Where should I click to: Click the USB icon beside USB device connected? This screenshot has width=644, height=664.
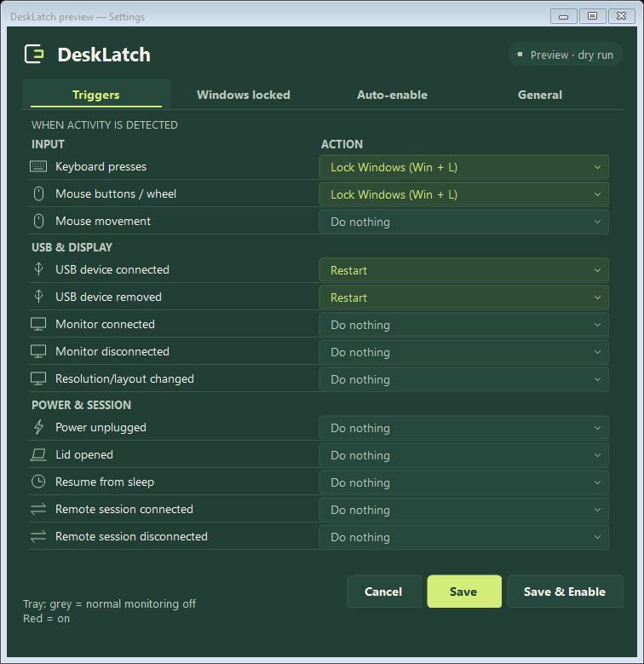click(x=38, y=269)
